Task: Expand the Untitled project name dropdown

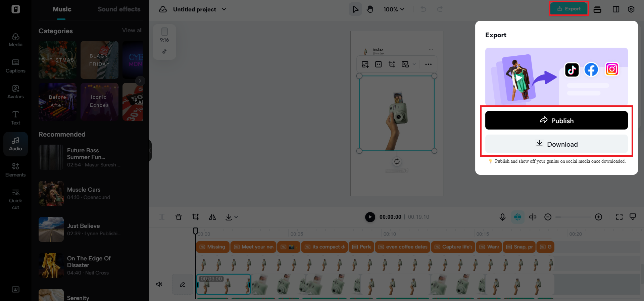Action: coord(224,9)
